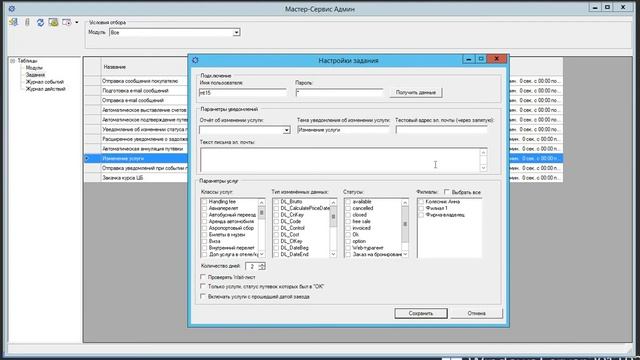Check the Фирма-владелец branch
Screen dimensions: 640x360
[x=420, y=215]
